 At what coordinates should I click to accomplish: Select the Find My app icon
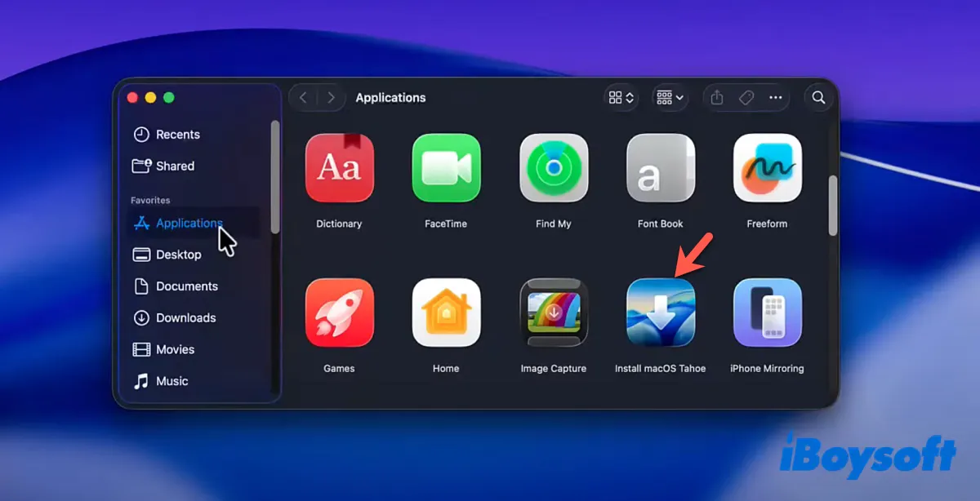554,168
